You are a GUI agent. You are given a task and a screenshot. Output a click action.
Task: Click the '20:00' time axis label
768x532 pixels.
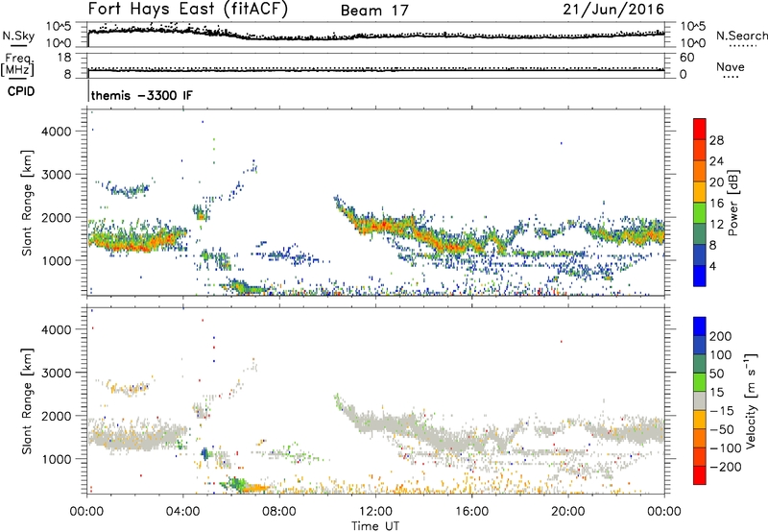568,512
